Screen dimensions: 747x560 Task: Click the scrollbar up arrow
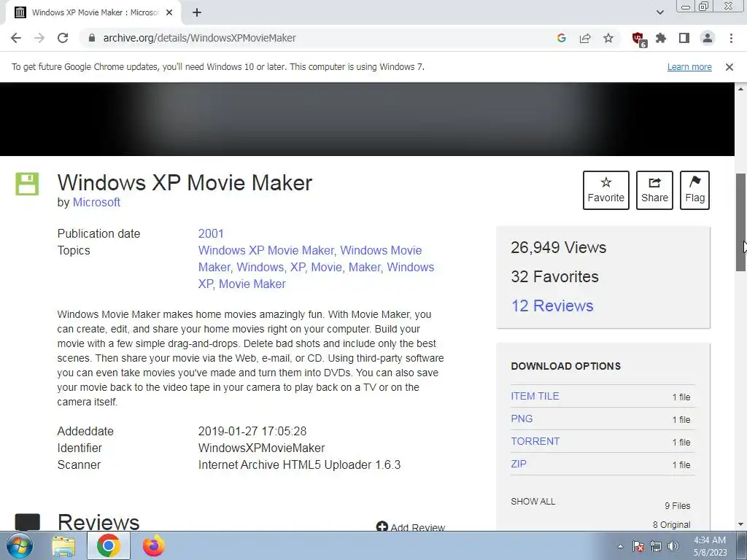pos(741,89)
